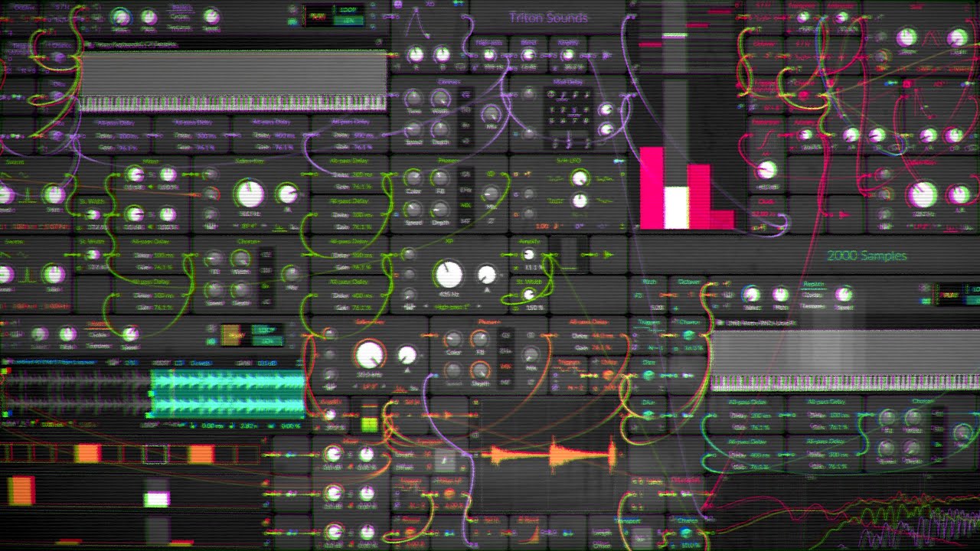Click the "Octaver" module title
This screenshot has width=980, height=551.
click(x=688, y=282)
